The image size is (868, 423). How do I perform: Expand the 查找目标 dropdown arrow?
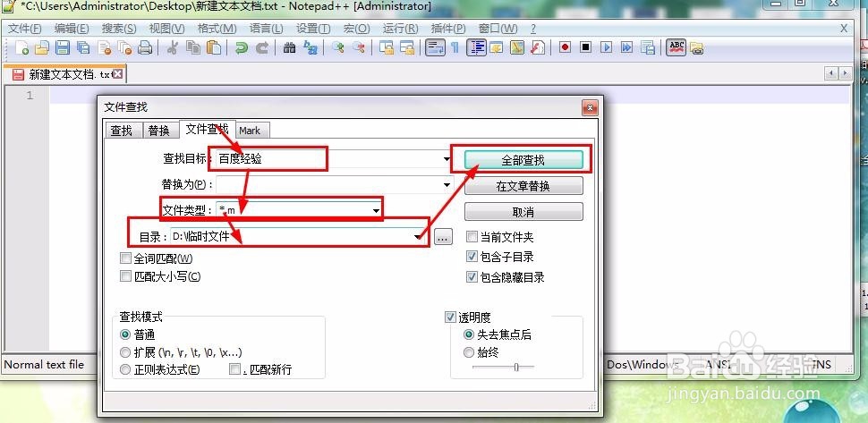tap(447, 159)
